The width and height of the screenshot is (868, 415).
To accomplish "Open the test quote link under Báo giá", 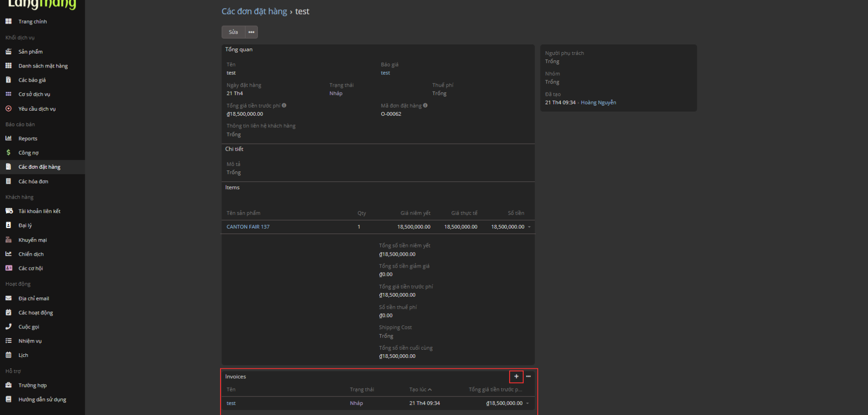I will point(385,73).
